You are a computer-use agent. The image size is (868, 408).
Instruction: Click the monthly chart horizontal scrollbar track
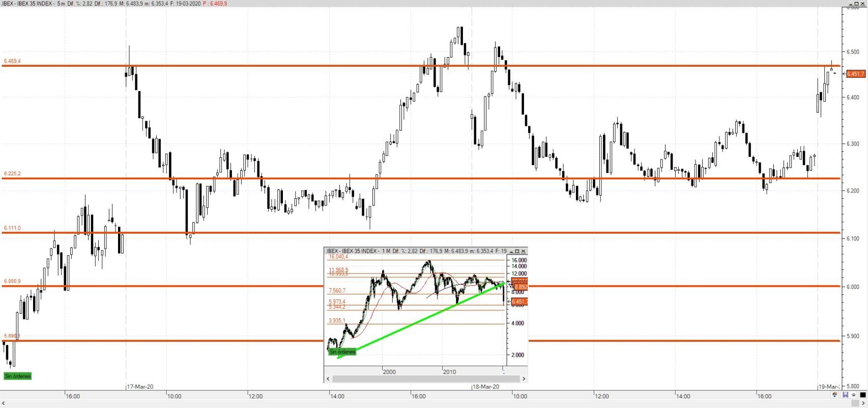coord(426,379)
